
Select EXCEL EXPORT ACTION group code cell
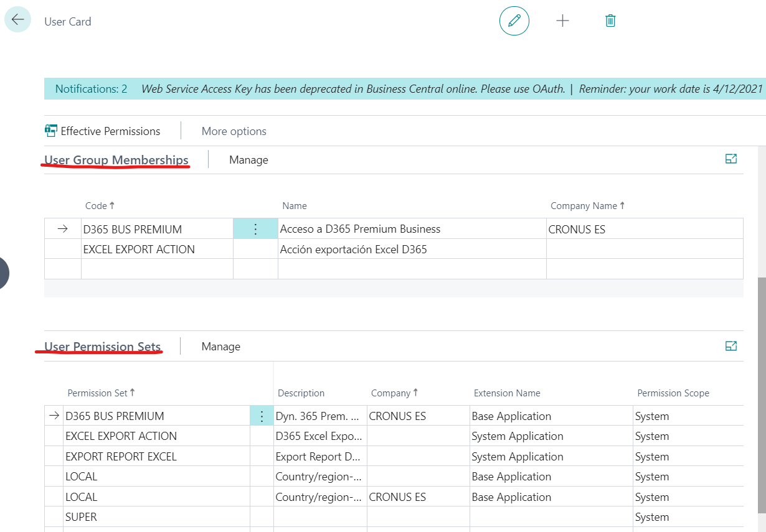[x=157, y=250]
